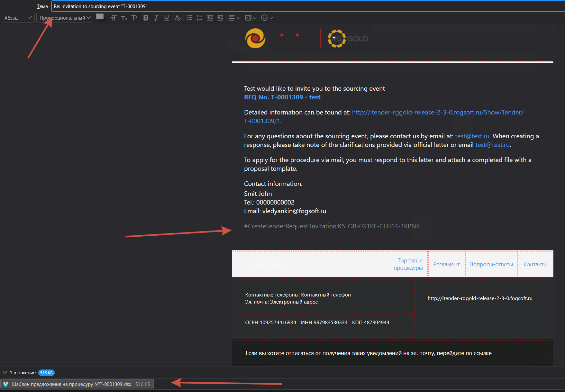Open the Пропорциональный font selector
Image resolution: width=565 pixels, height=392 pixels.
point(64,18)
